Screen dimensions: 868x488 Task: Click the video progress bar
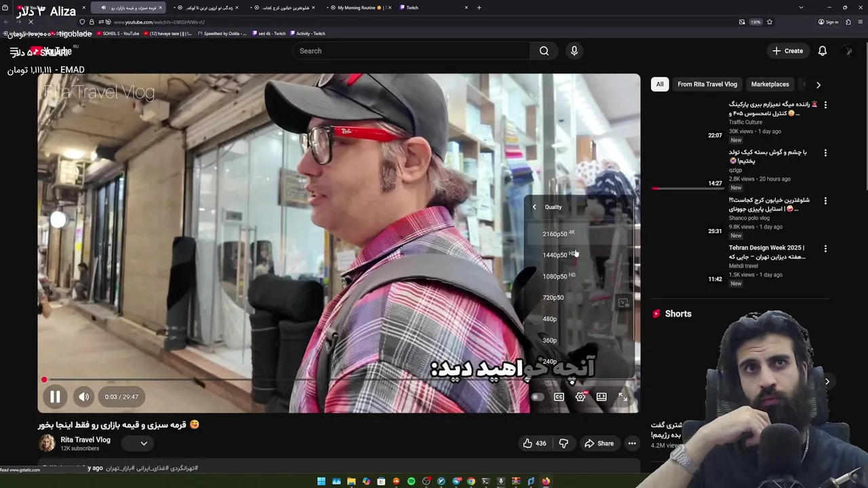point(339,380)
